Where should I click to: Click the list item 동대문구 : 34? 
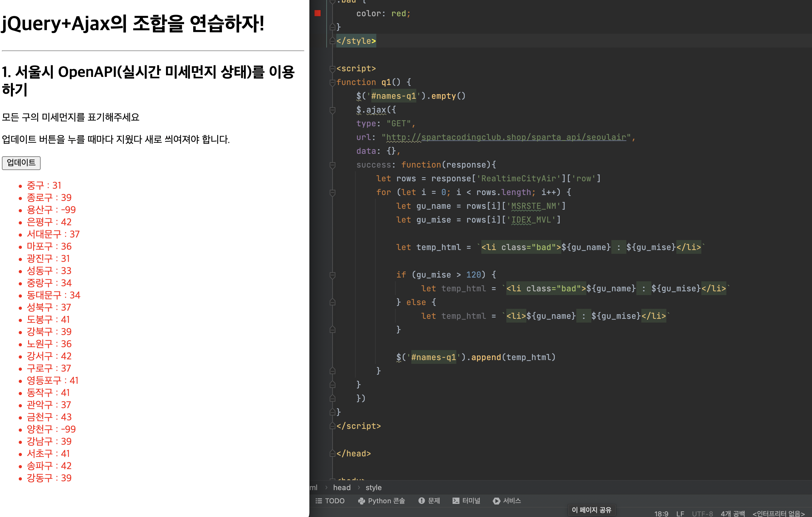[53, 295]
